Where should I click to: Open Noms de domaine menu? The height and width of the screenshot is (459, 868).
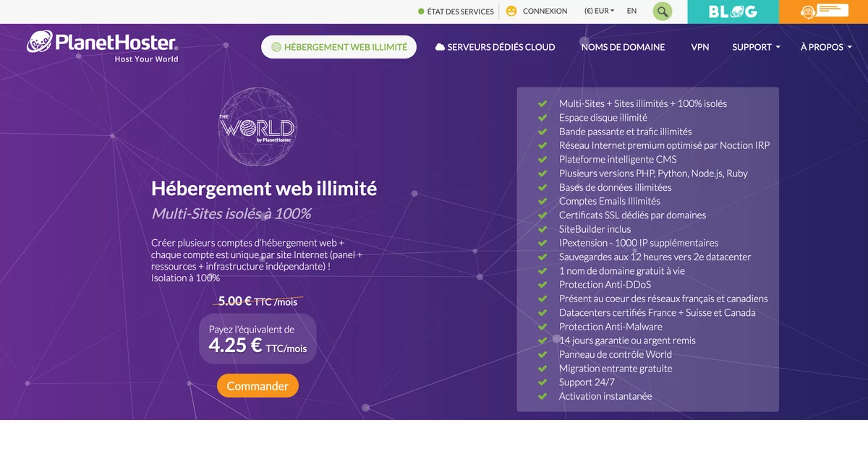pyautogui.click(x=623, y=47)
